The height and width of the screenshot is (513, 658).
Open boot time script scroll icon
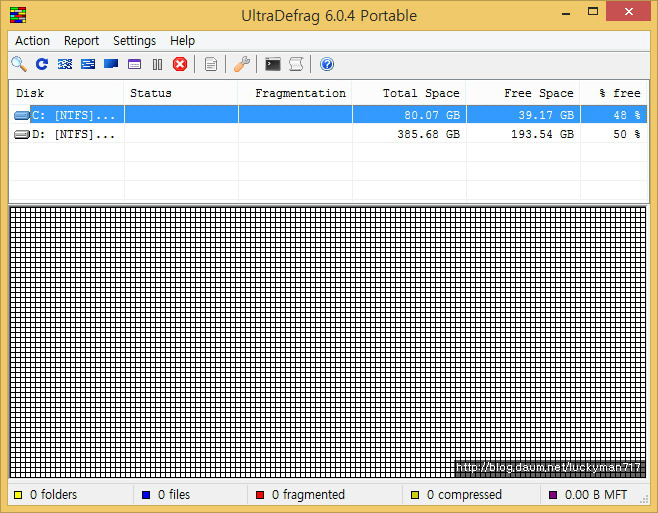(x=296, y=64)
